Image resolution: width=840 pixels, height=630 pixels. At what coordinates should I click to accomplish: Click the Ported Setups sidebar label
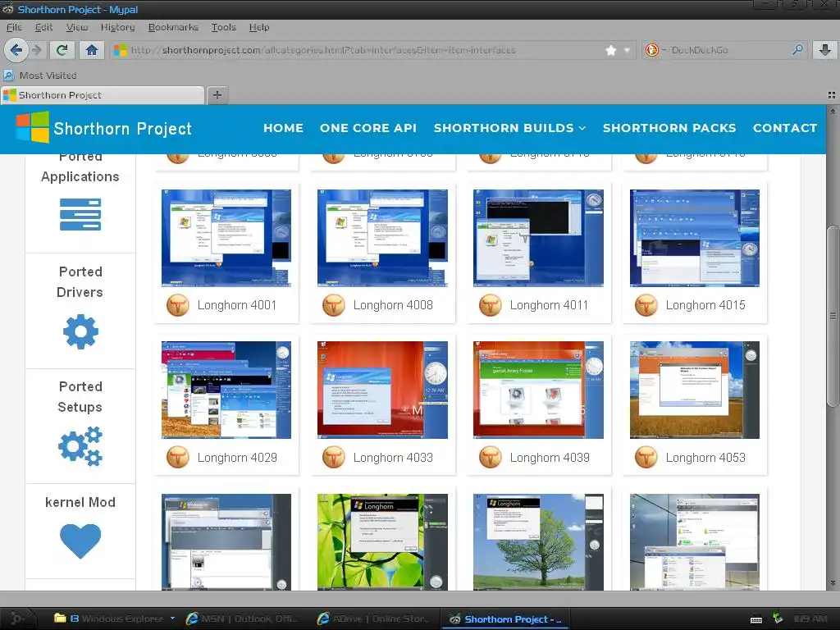80,397
